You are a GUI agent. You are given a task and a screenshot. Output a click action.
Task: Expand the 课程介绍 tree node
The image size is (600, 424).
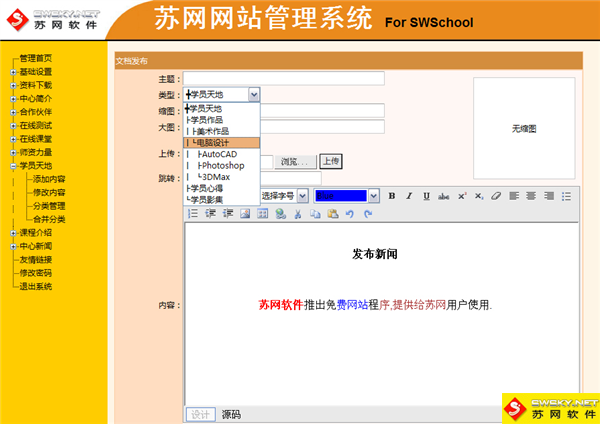point(13,232)
